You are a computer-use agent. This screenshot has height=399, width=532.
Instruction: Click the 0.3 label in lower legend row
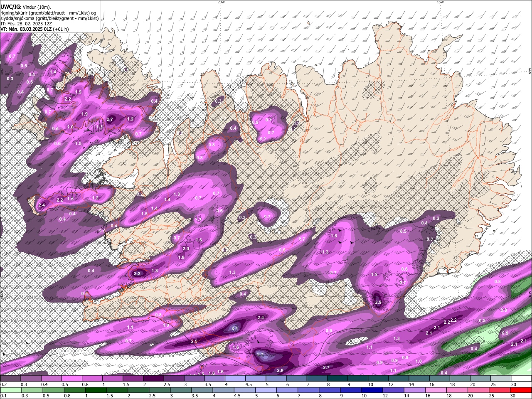point(25,396)
